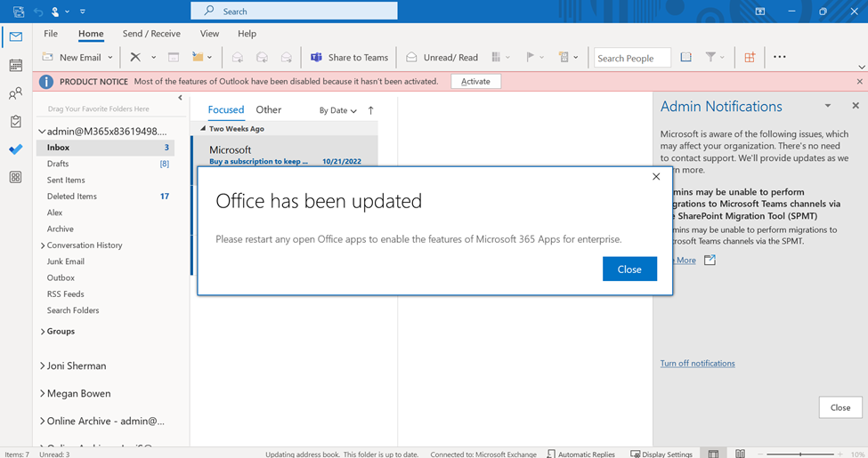
Task: Open the Address Book icon
Action: [x=685, y=57]
